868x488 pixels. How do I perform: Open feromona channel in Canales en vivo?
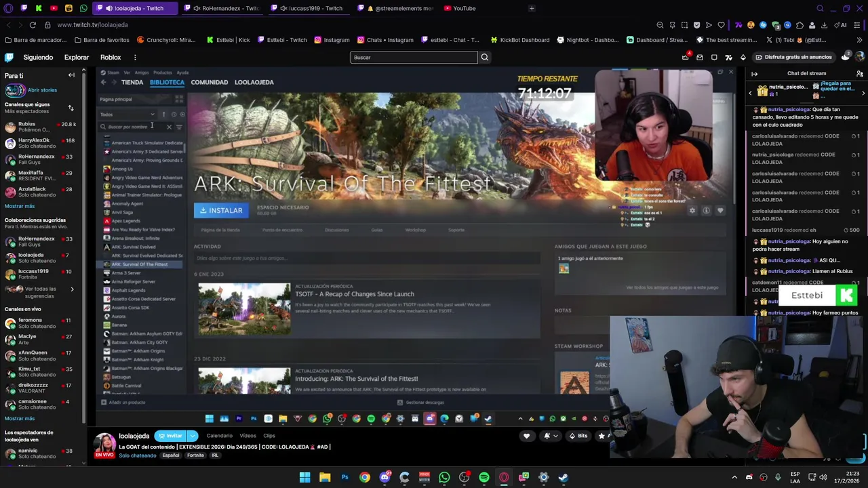coord(41,323)
